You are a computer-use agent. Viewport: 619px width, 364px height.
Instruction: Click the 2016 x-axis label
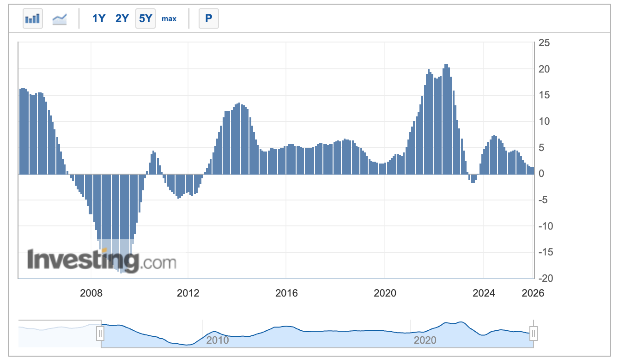coord(286,293)
